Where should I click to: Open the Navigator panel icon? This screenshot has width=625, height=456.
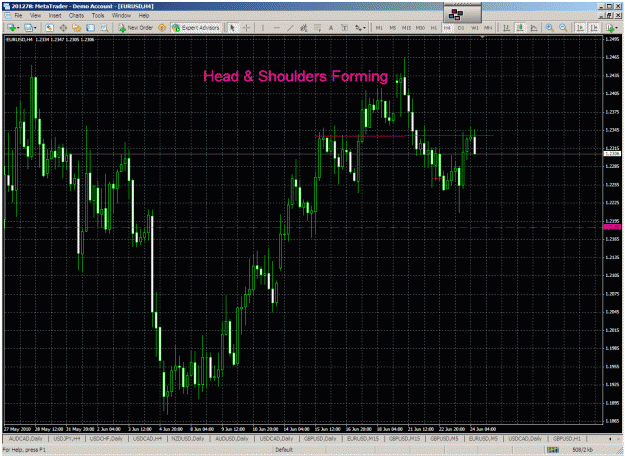(77, 28)
